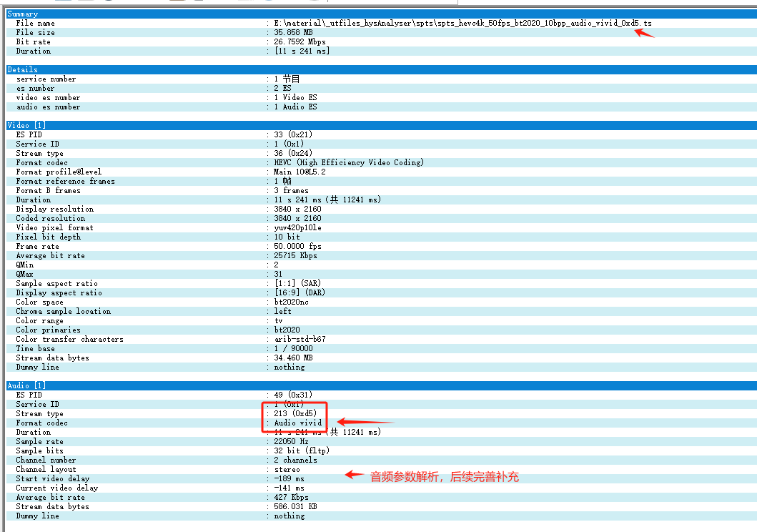
Task: Click the "Sample rate" label
Action: click(39, 442)
